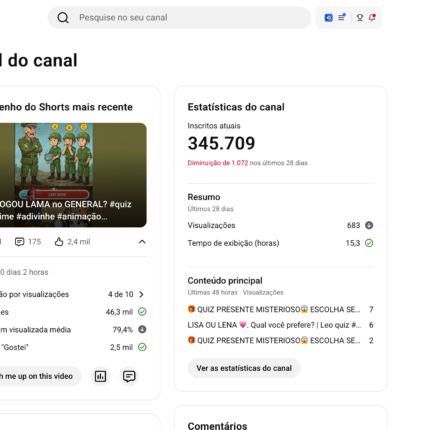430x430 pixels.
Task: Open 'QUIZ PRESENTE MISTERIOSO' video with 2 views
Action: click(x=280, y=340)
